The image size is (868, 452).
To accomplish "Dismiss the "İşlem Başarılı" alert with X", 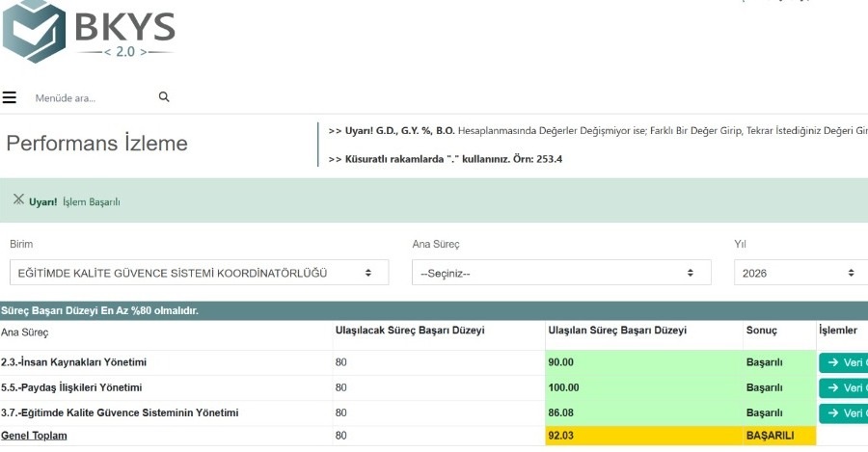I will coord(19,199).
